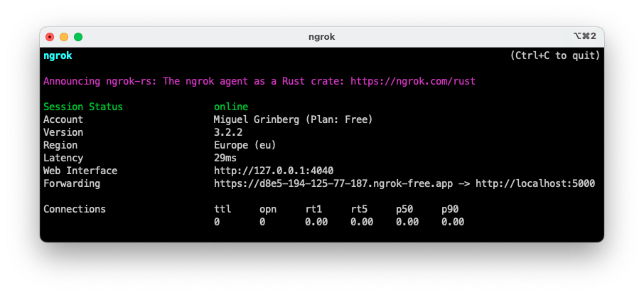This screenshot has width=644, height=295.
Task: Open the http://127.0.0.1:4040 web interface URL
Action: (x=274, y=171)
